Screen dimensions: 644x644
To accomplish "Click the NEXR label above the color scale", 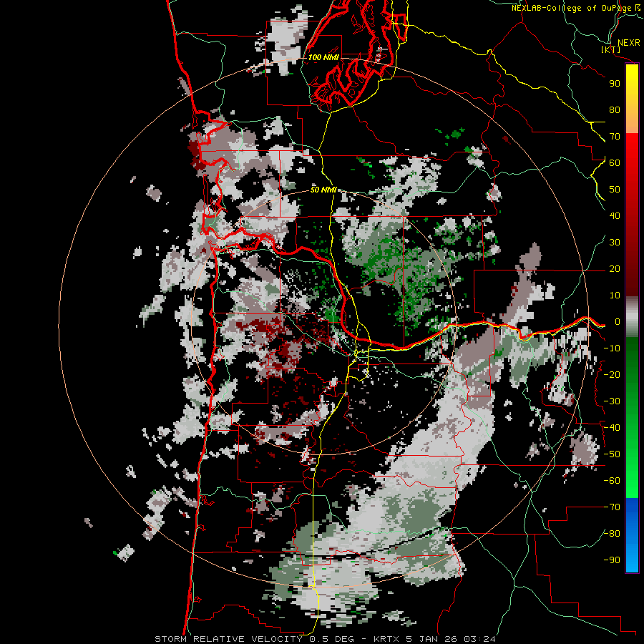I will (x=629, y=42).
